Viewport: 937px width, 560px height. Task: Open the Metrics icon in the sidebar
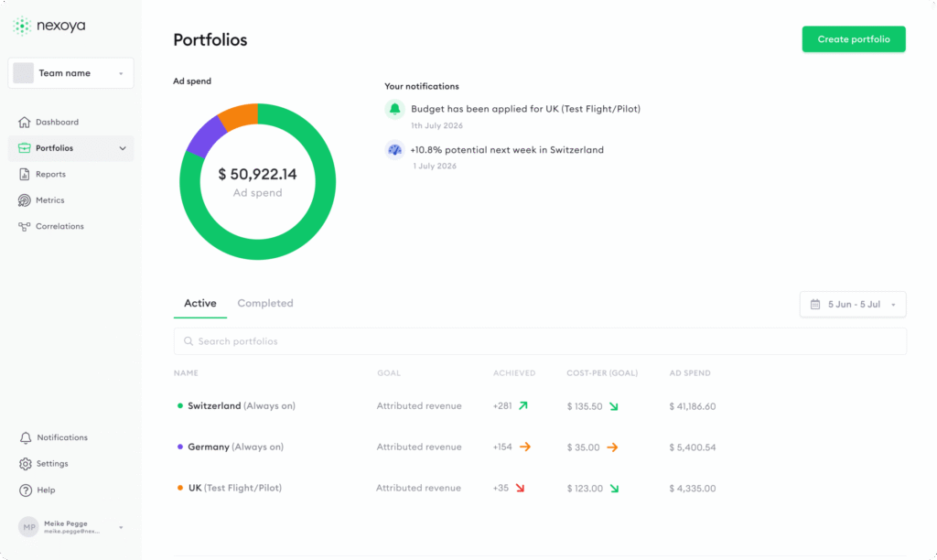[x=24, y=200]
